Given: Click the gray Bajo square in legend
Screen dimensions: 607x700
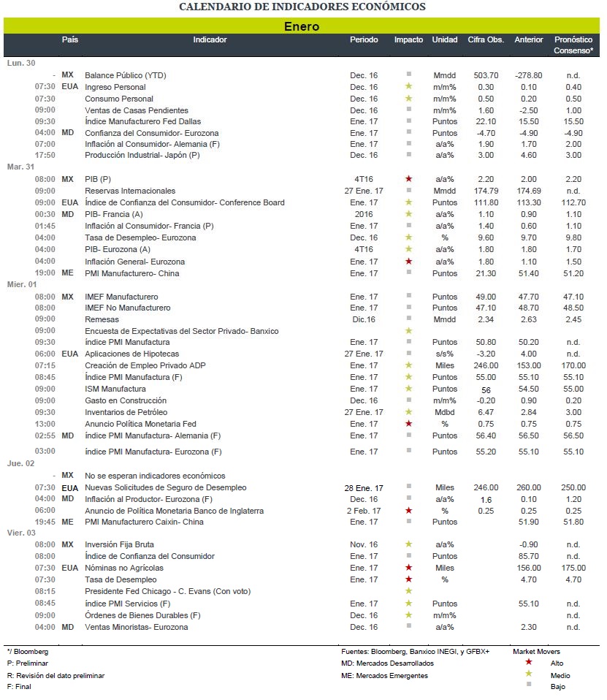Looking at the screenshot, I should click(x=529, y=684).
